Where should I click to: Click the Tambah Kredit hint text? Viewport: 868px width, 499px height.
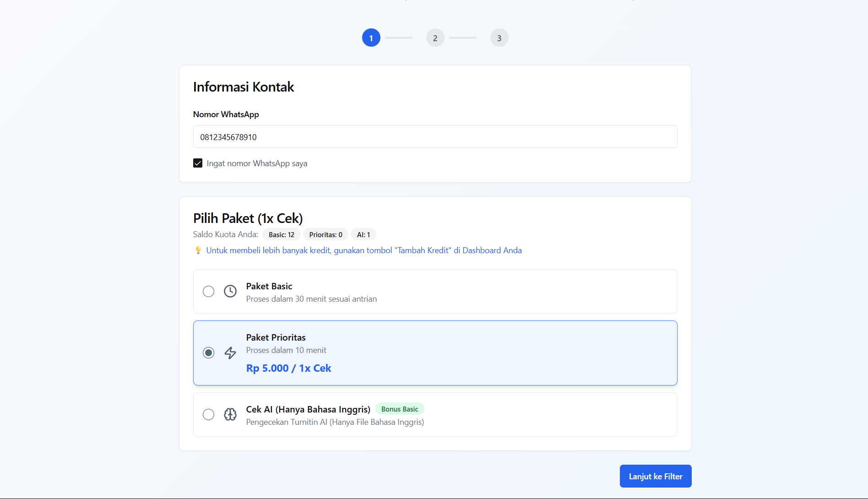[363, 250]
